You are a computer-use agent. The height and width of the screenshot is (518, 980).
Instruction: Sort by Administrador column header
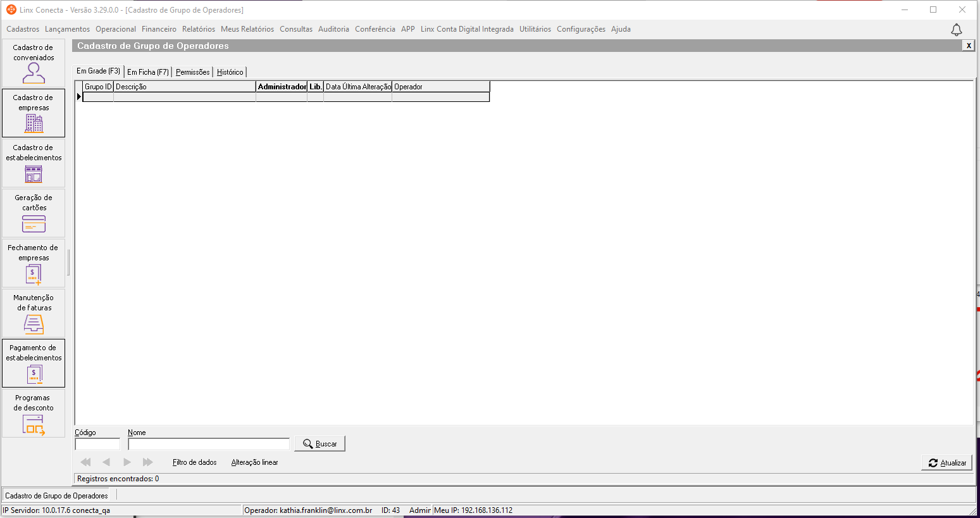[282, 87]
